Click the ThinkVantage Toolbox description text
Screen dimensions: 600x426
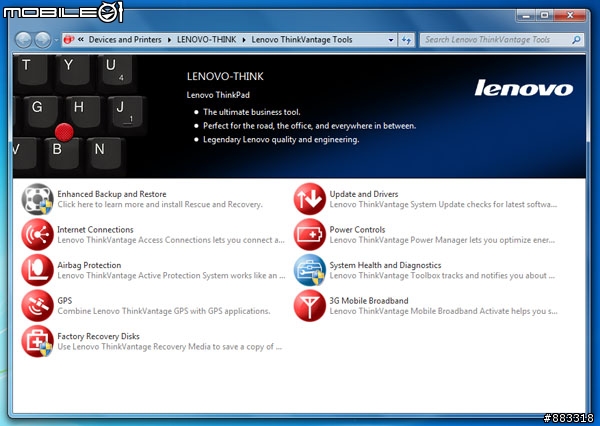tap(442, 276)
